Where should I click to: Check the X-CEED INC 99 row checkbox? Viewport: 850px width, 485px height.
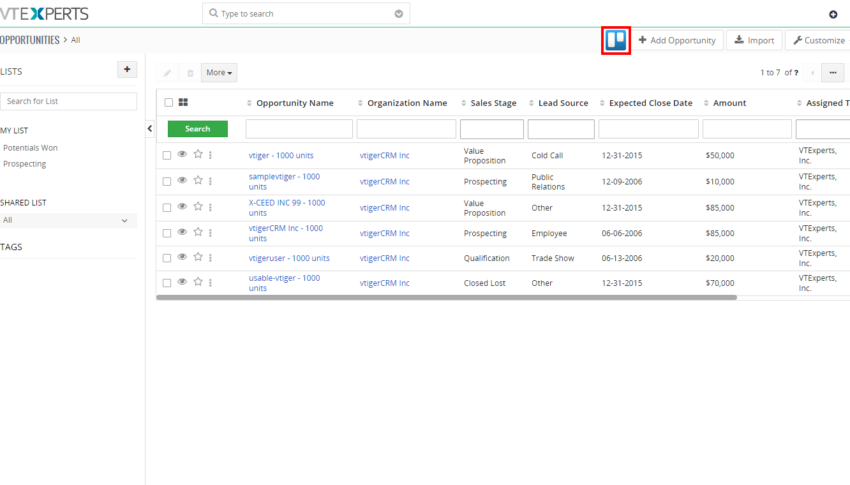click(x=167, y=208)
